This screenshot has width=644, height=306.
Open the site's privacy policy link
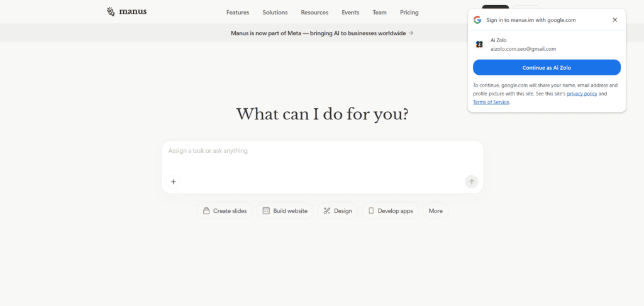[x=582, y=94]
